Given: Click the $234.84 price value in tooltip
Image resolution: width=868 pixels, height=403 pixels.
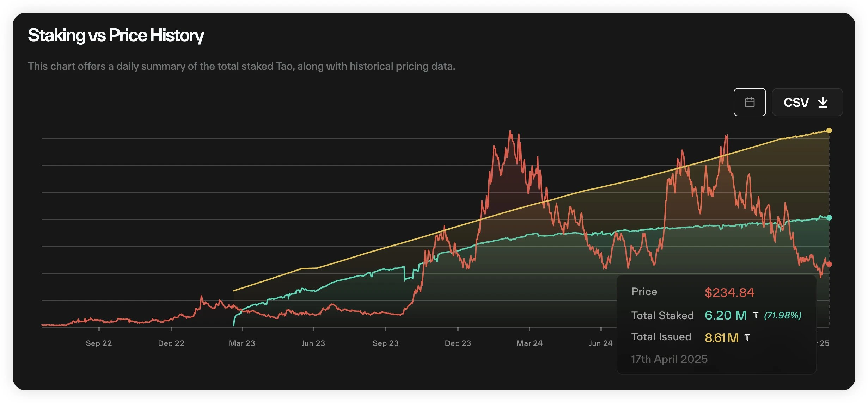Looking at the screenshot, I should (729, 292).
